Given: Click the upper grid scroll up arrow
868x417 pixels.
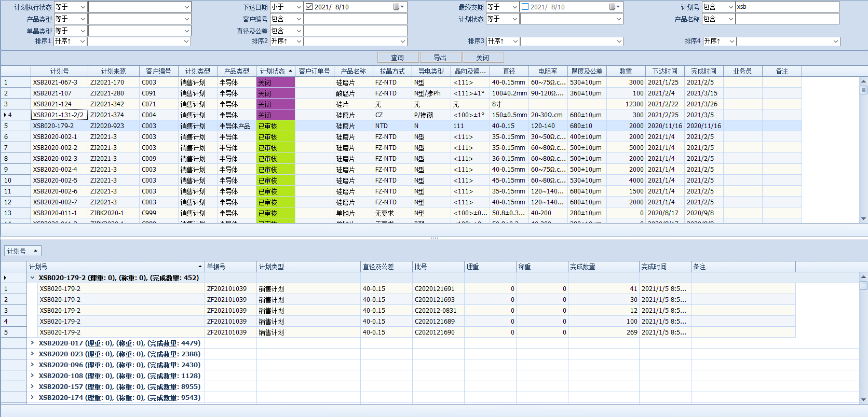Looking at the screenshot, I should tap(863, 81).
